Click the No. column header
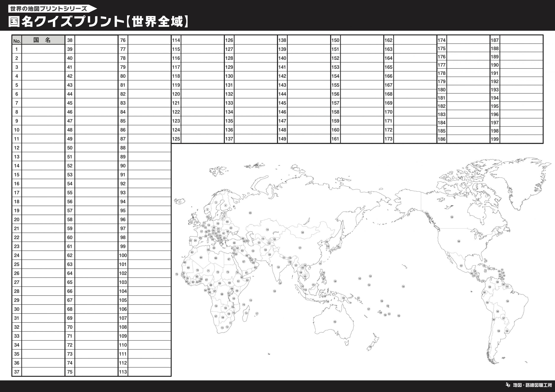Viewport: 555px width, 392px height. pyautogui.click(x=17, y=40)
